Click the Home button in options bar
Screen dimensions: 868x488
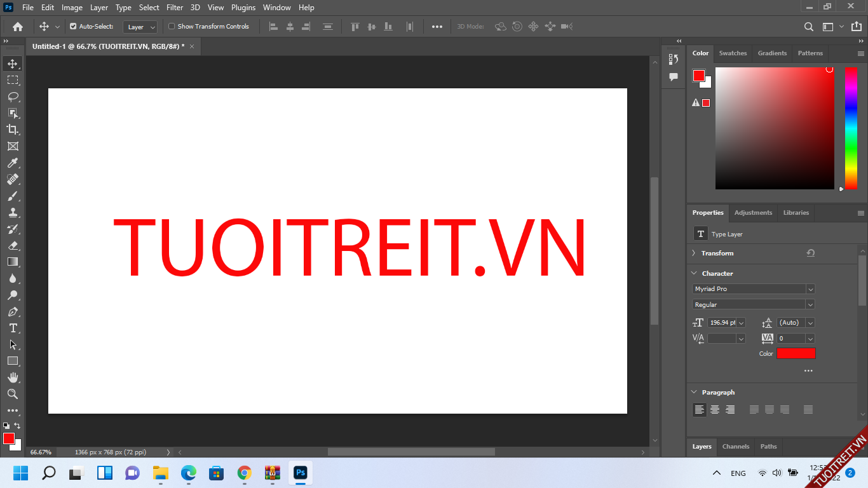[x=18, y=27]
